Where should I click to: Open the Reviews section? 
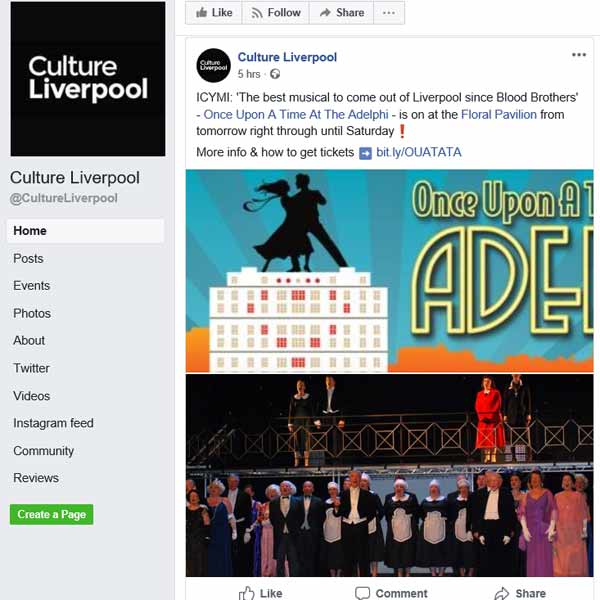36,478
